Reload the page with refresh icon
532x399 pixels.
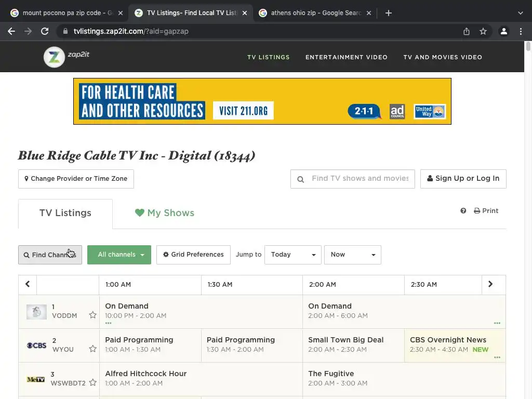click(45, 31)
